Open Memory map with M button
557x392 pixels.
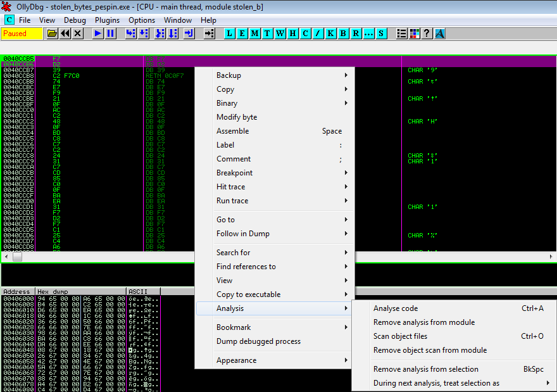coord(254,34)
